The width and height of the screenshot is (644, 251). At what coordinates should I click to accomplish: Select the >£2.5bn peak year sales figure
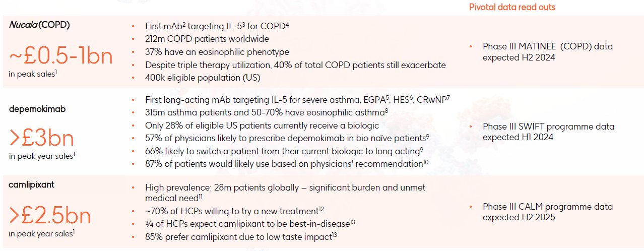[50, 215]
